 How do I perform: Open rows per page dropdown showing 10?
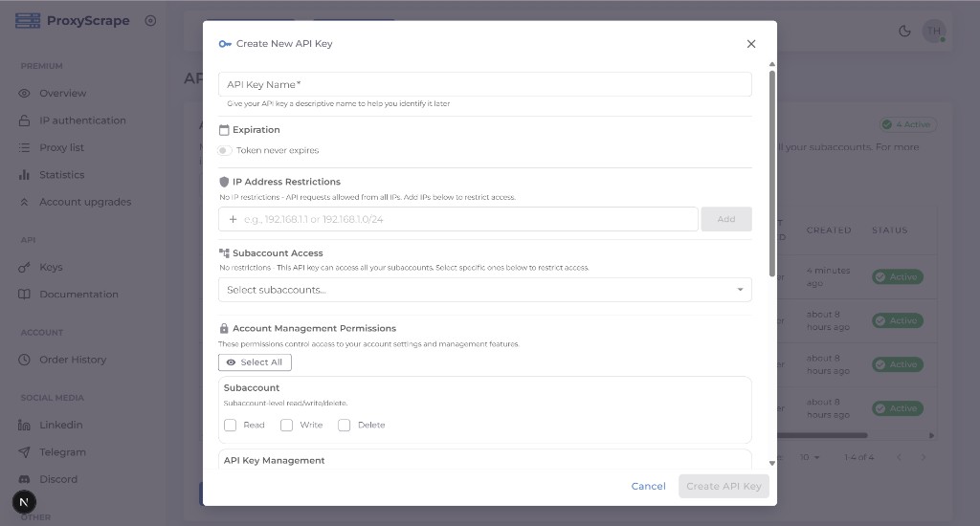pos(810,457)
